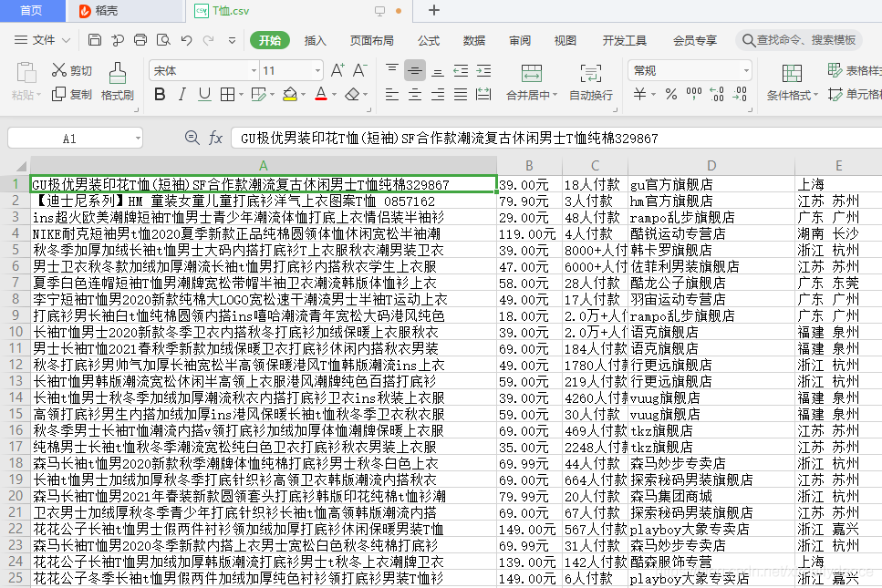Screen dimensions: 882x588
Task: Align text to middle vertically
Action: click(415, 70)
